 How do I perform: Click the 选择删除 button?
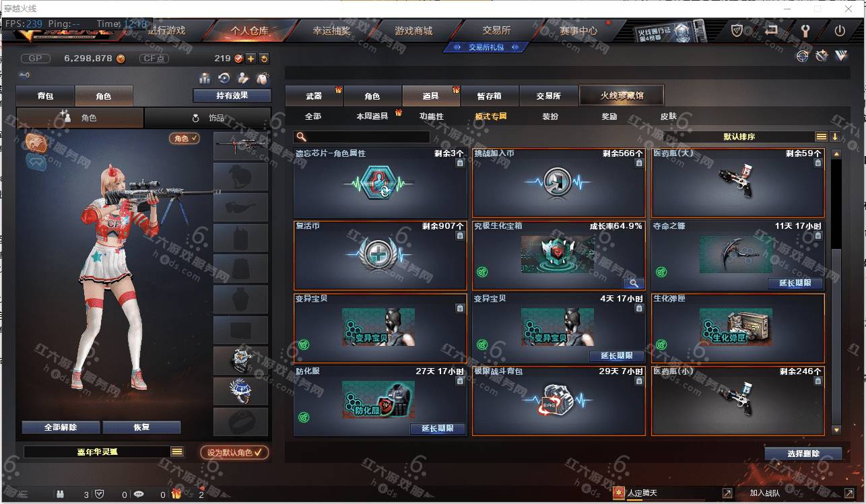click(803, 454)
